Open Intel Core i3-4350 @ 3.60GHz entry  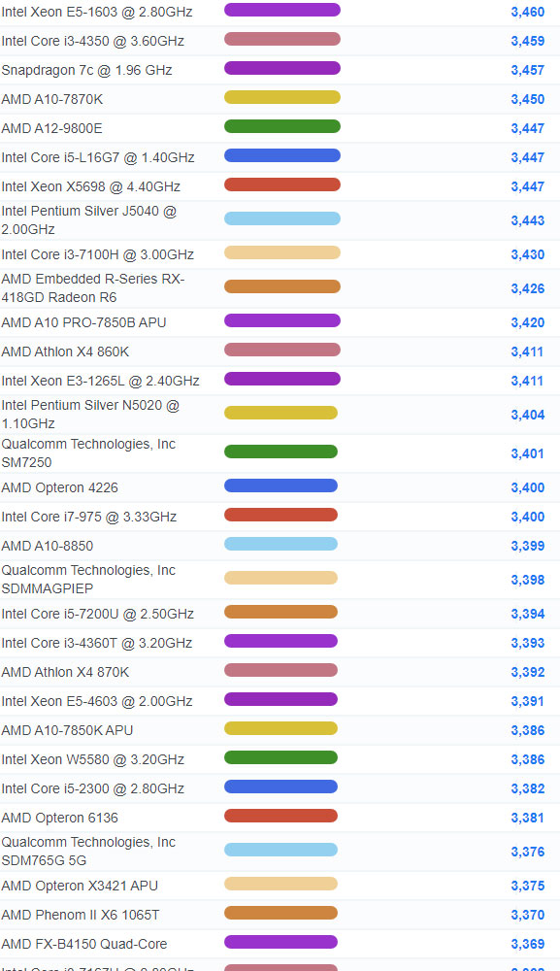tap(93, 41)
